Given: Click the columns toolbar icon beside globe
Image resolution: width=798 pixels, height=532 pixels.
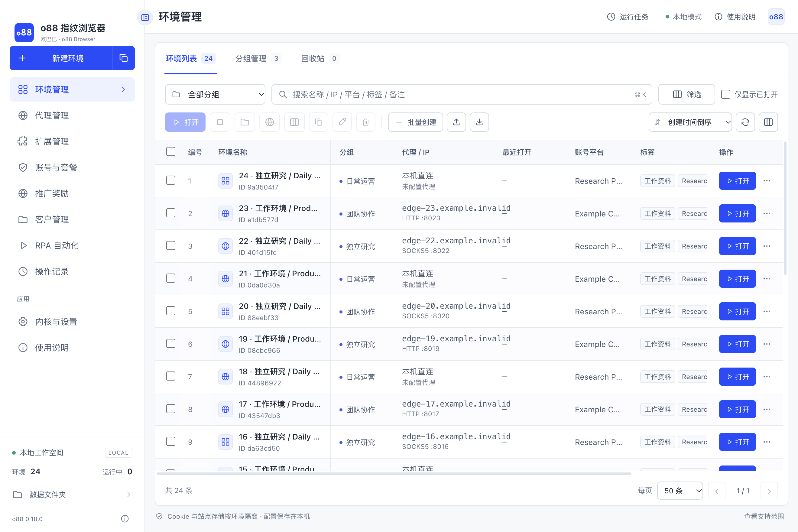Looking at the screenshot, I should tap(294, 122).
